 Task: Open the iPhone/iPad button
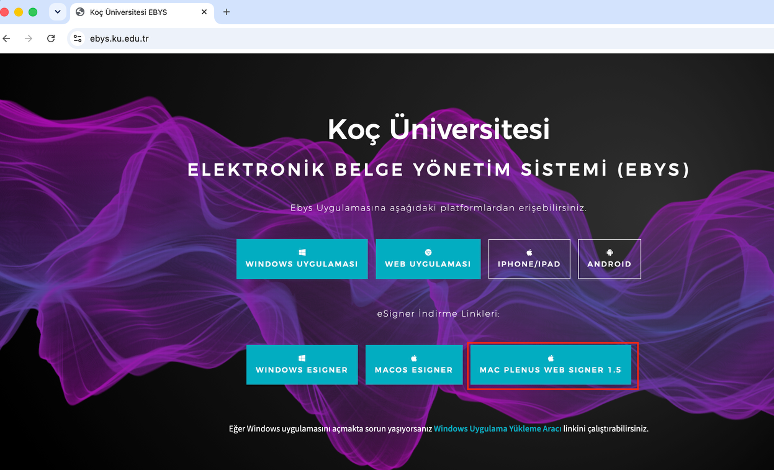pos(529,259)
